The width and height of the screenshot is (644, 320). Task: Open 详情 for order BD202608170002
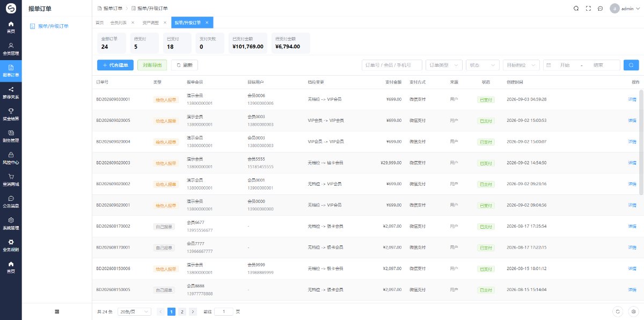pos(632,226)
